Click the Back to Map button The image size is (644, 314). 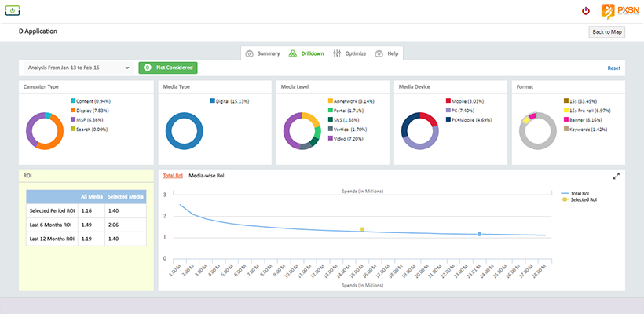pos(607,32)
